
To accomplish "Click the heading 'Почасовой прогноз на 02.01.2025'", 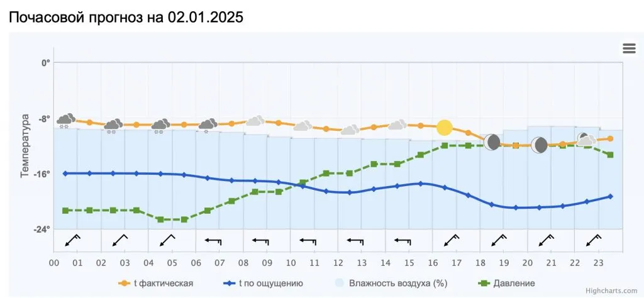I will (126, 17).
